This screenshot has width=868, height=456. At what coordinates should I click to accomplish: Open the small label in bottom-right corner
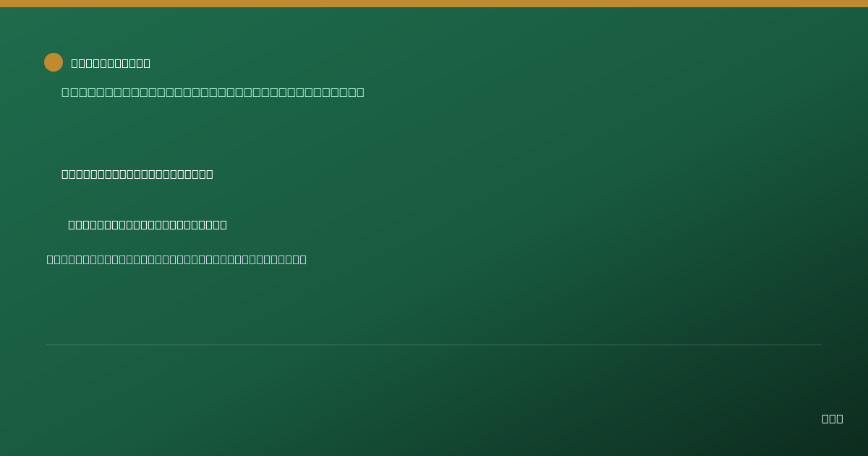click(833, 418)
